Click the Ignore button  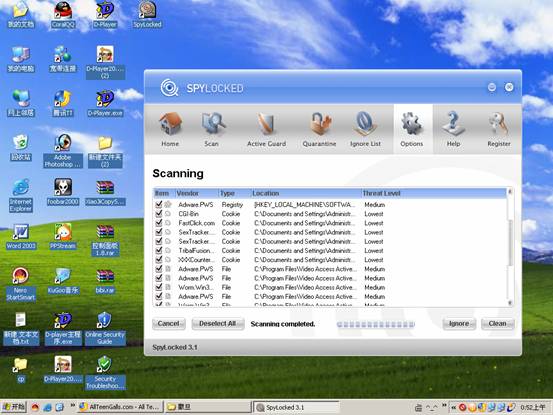[459, 324]
